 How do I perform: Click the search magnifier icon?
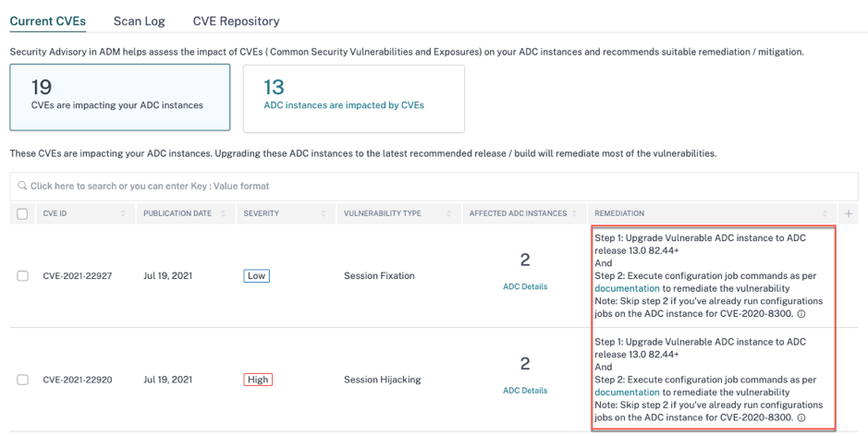(22, 186)
